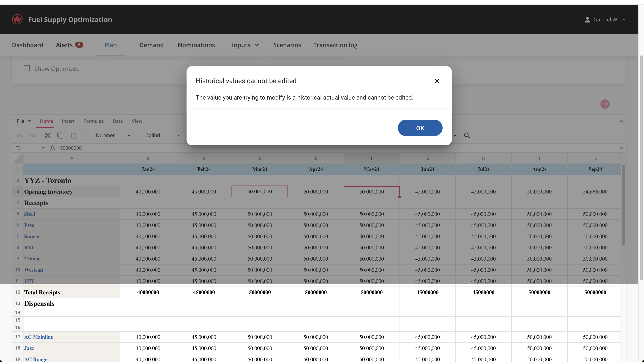Close the historical values dialog
The image size is (644, 362).
point(437,81)
